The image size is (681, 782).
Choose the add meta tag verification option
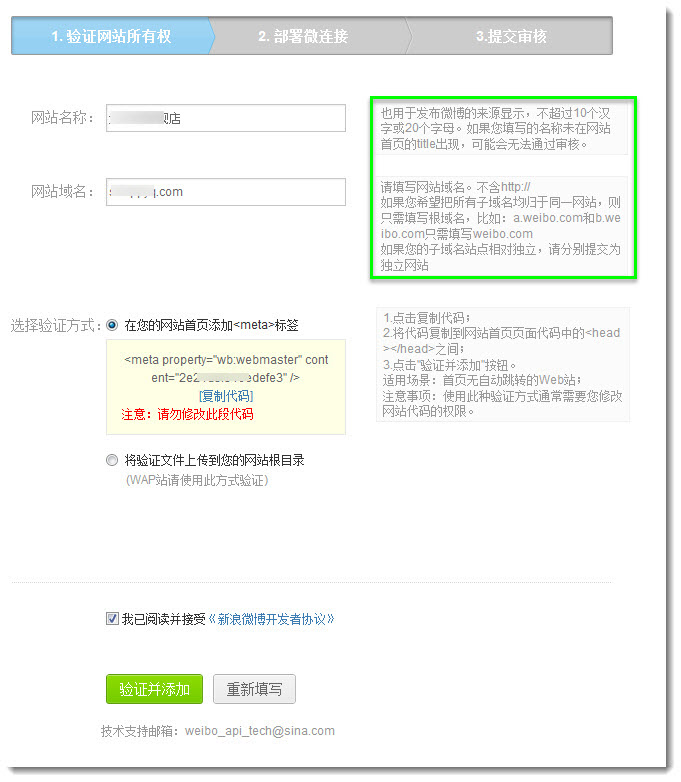coord(112,325)
